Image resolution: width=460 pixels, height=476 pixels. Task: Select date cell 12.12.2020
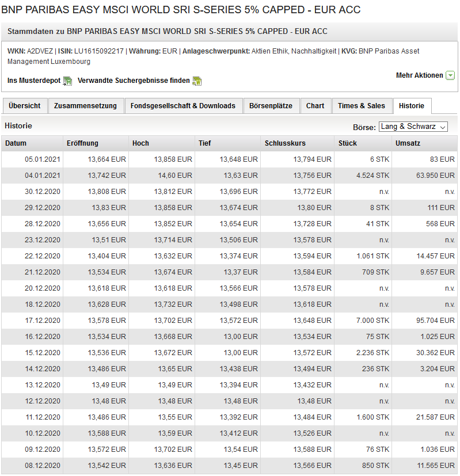click(43, 401)
